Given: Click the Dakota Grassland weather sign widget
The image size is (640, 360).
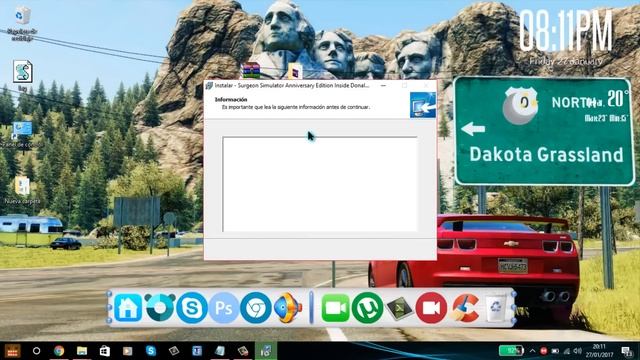Looking at the screenshot, I should pyautogui.click(x=544, y=131).
